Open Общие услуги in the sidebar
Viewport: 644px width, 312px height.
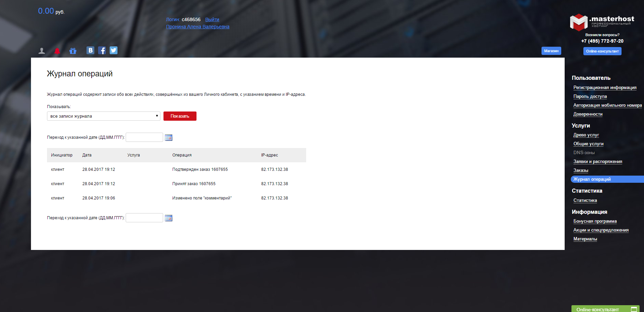[588, 144]
